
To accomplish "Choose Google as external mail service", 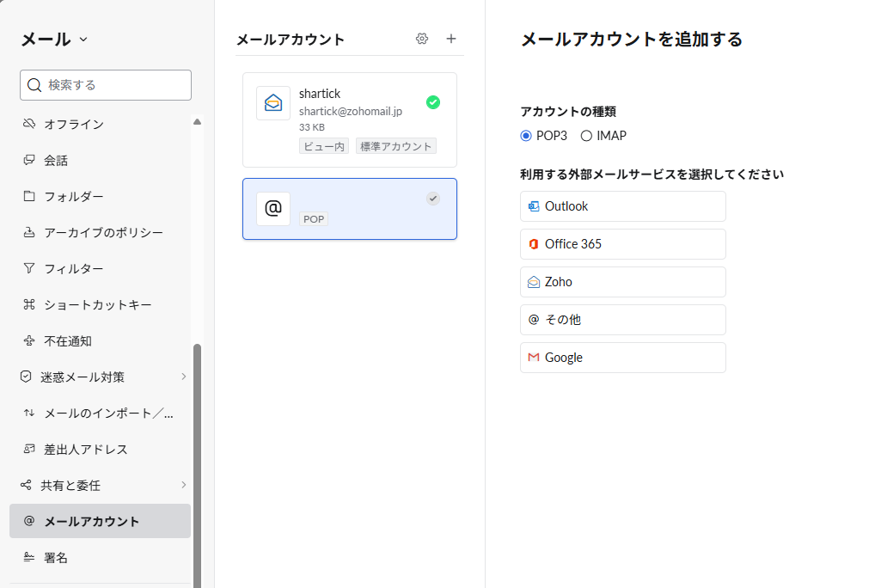I will tap(622, 358).
